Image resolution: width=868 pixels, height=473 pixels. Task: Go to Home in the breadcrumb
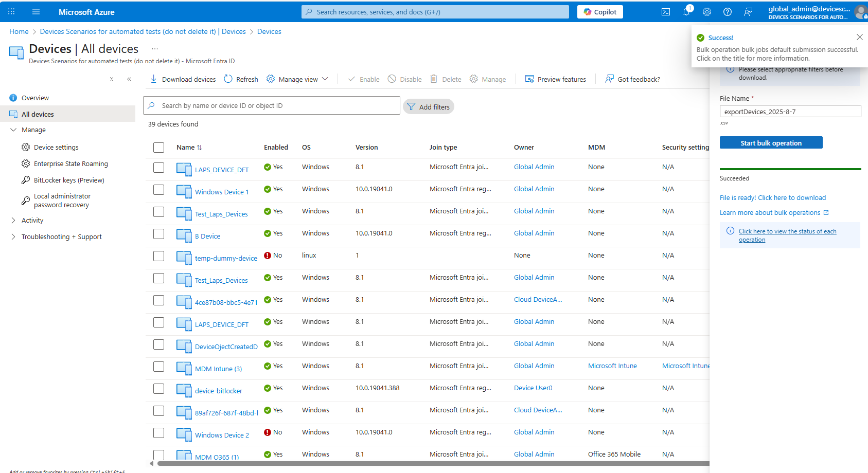click(x=19, y=32)
